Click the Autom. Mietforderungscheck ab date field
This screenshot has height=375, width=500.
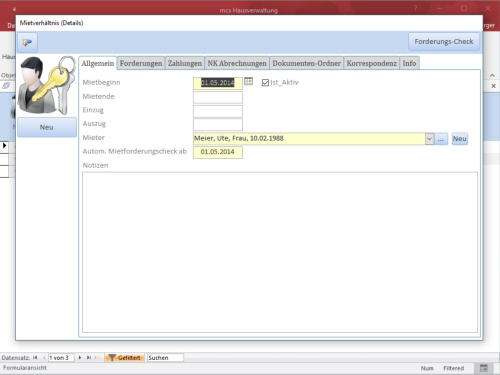(x=218, y=152)
